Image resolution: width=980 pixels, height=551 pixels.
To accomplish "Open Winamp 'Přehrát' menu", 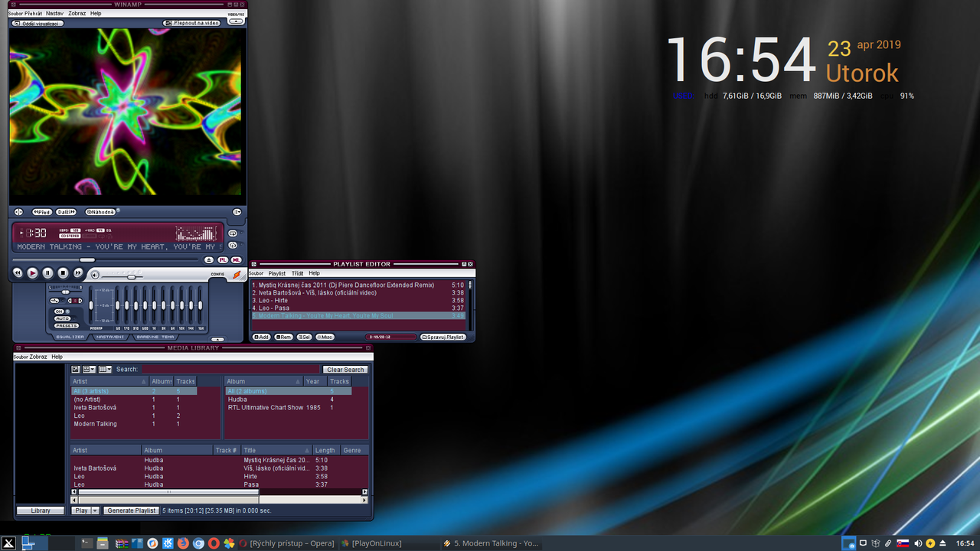I will pos(34,13).
